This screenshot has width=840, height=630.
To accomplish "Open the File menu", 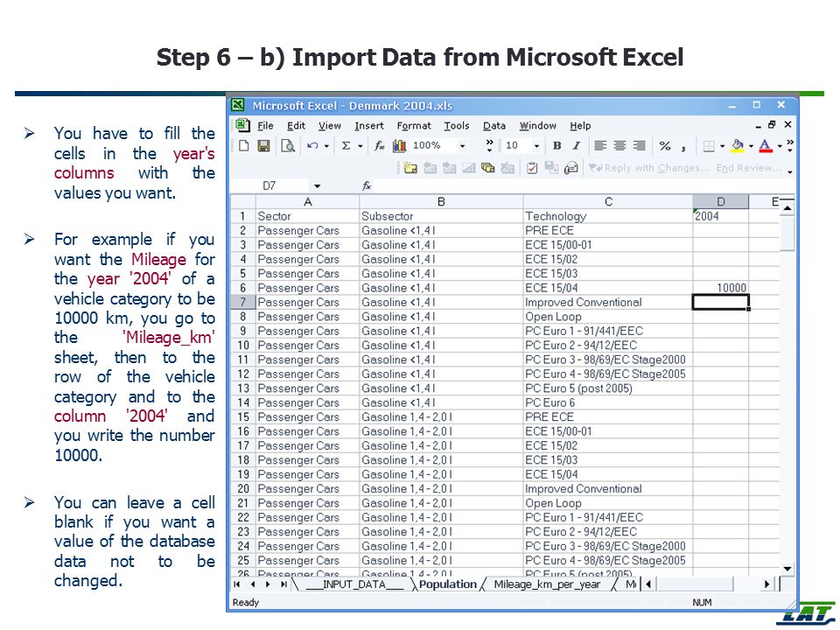I will coord(265,126).
